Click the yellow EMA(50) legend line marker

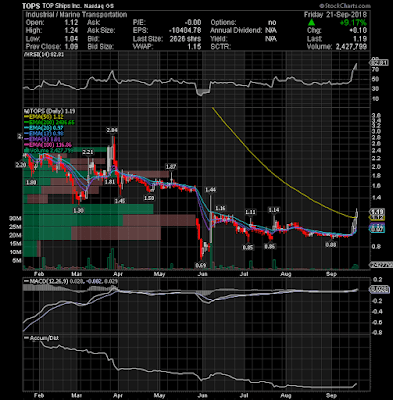[26, 117]
